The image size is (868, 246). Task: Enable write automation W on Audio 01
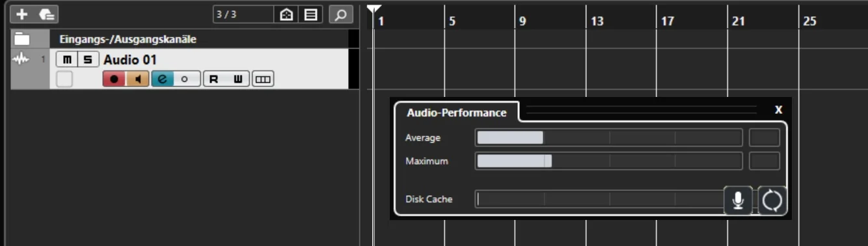pyautogui.click(x=238, y=79)
